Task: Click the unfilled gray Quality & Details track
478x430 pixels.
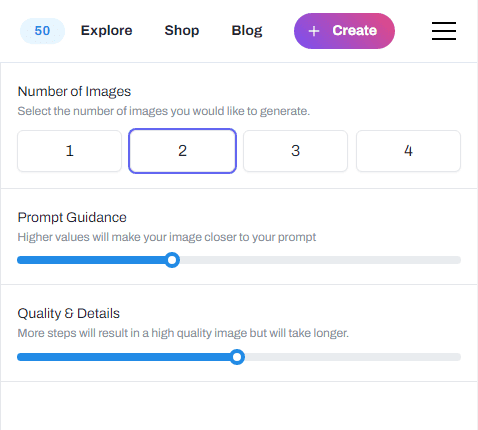Action: point(353,357)
